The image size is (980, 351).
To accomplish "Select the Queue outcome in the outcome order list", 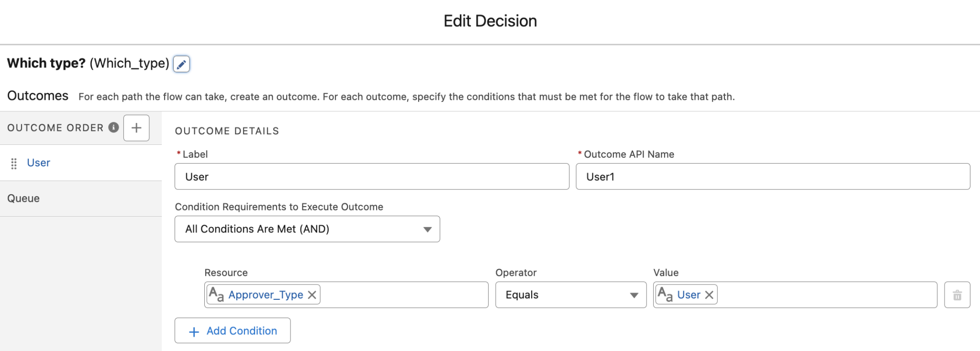I will pyautogui.click(x=81, y=199).
